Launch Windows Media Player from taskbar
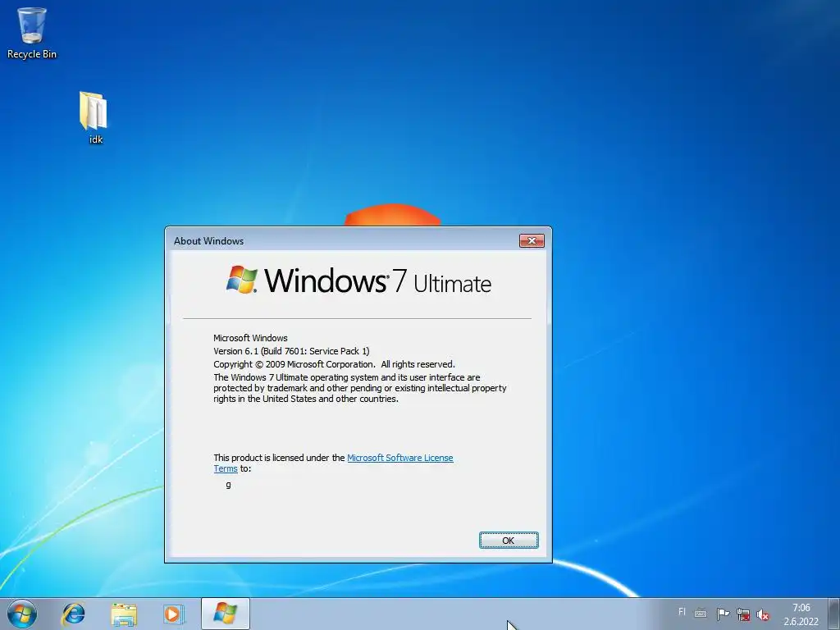840x630 pixels. [x=174, y=614]
